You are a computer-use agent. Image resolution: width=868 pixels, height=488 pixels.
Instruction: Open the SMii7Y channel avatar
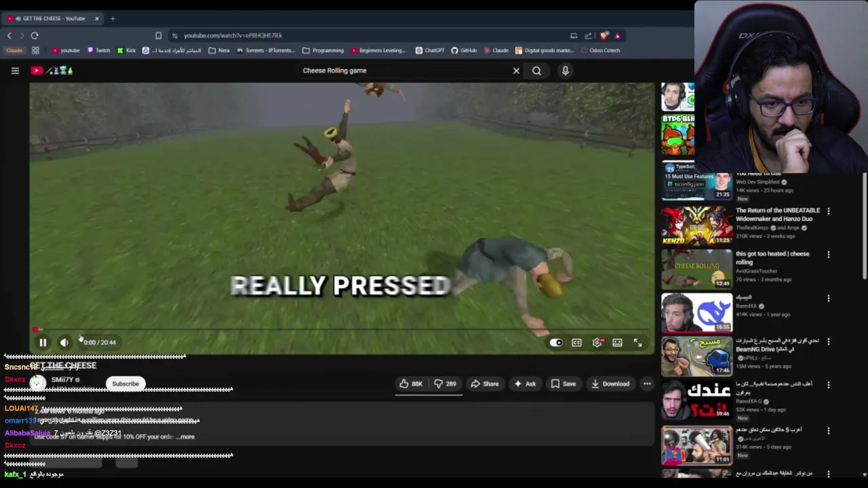click(38, 384)
